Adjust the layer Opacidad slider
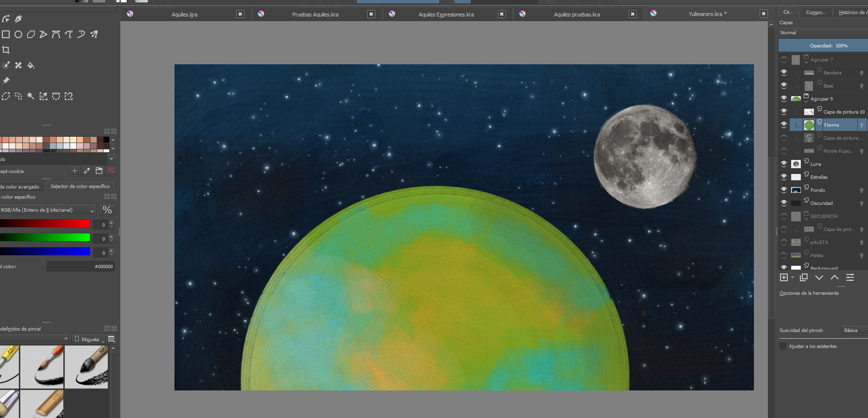Screen dimensions: 868x418 point(823,45)
